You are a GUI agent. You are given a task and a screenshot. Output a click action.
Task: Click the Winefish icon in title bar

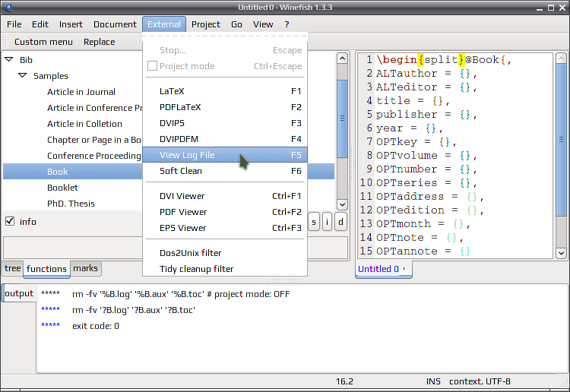pyautogui.click(x=8, y=7)
